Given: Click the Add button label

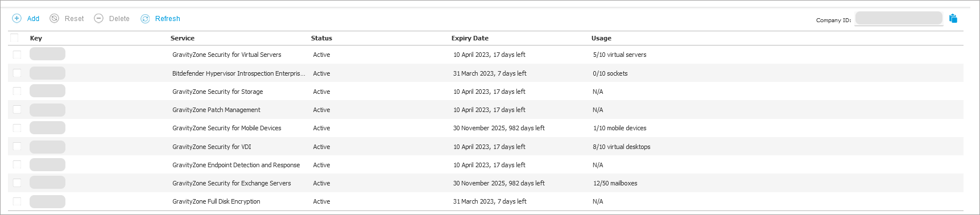Looking at the screenshot, I should coord(33,19).
